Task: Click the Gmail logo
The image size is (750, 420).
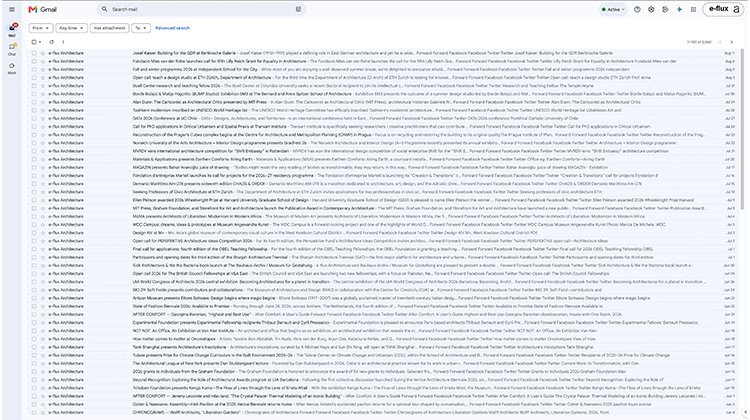Action: click(42, 9)
